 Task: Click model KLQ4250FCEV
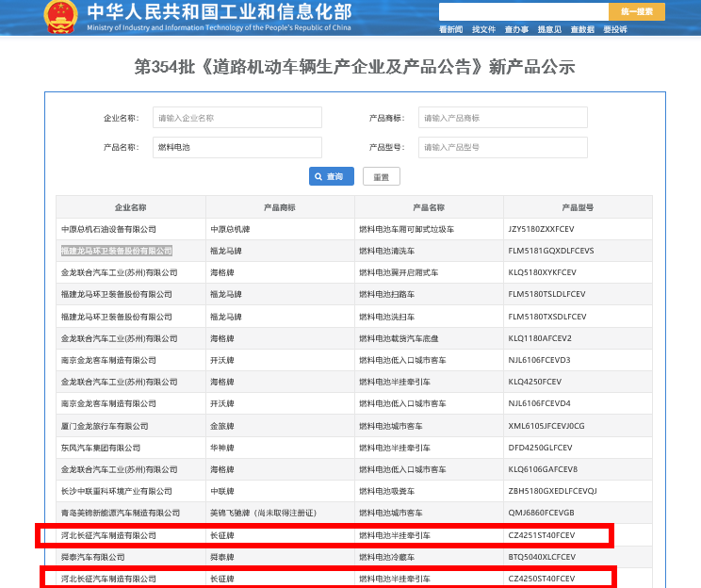[534, 382]
